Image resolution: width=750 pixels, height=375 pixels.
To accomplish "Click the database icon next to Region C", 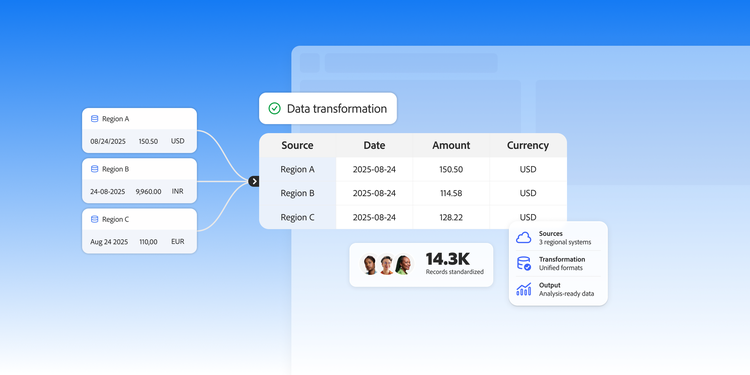I will click(94, 219).
